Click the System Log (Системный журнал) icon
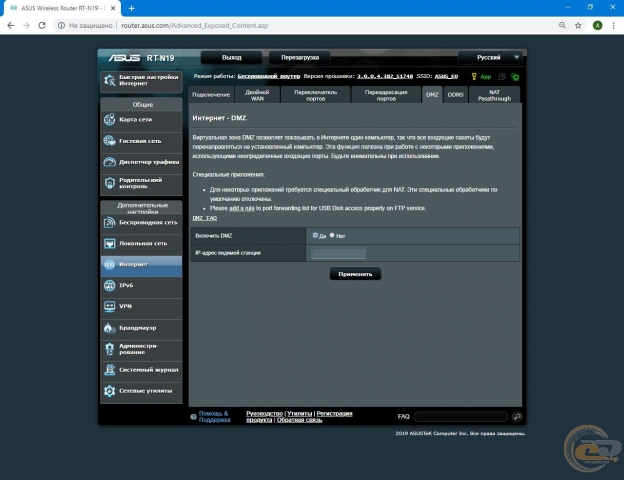 pyautogui.click(x=109, y=370)
